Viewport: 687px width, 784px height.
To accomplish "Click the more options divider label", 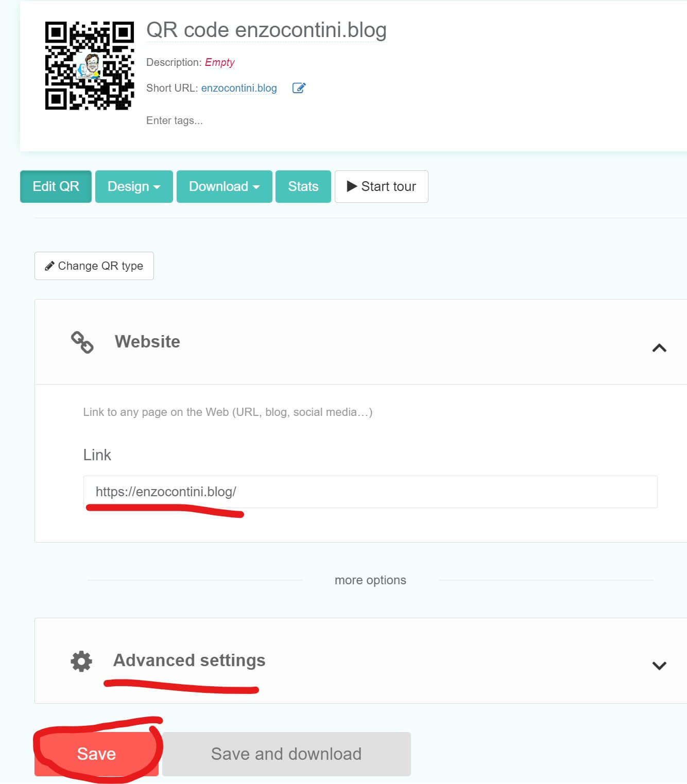I will (x=370, y=580).
